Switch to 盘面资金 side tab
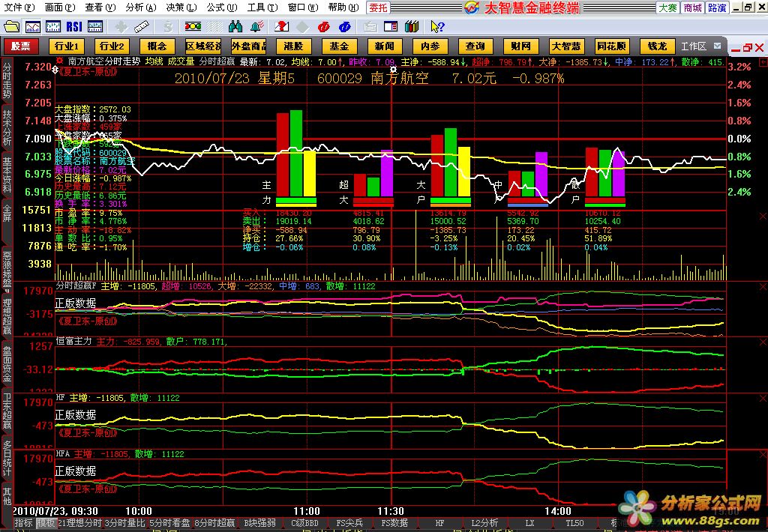Viewport: 768px width, 532px height. [x=7, y=365]
